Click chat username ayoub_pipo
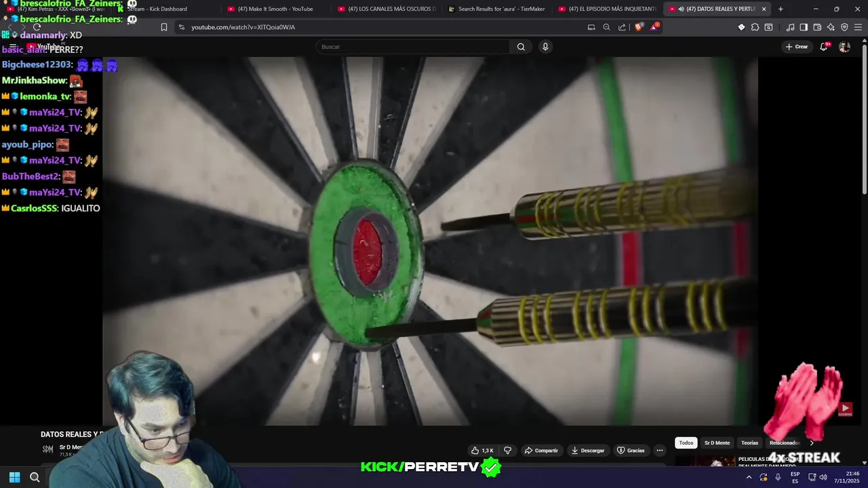 tap(27, 144)
